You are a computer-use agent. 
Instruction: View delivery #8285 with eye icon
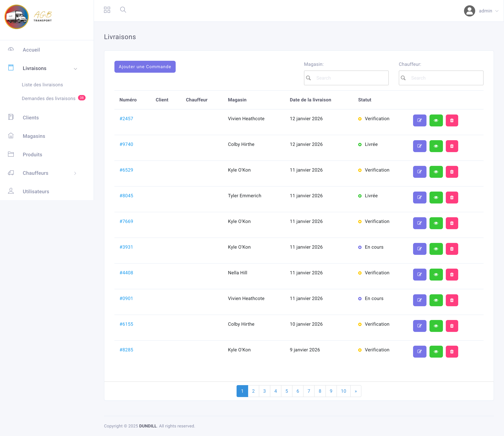436,352
